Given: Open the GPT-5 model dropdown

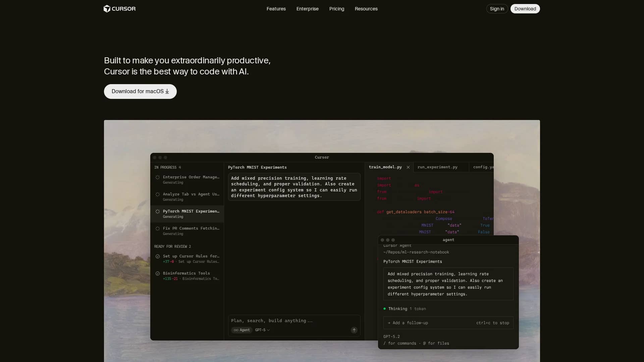Looking at the screenshot, I should [262, 330].
